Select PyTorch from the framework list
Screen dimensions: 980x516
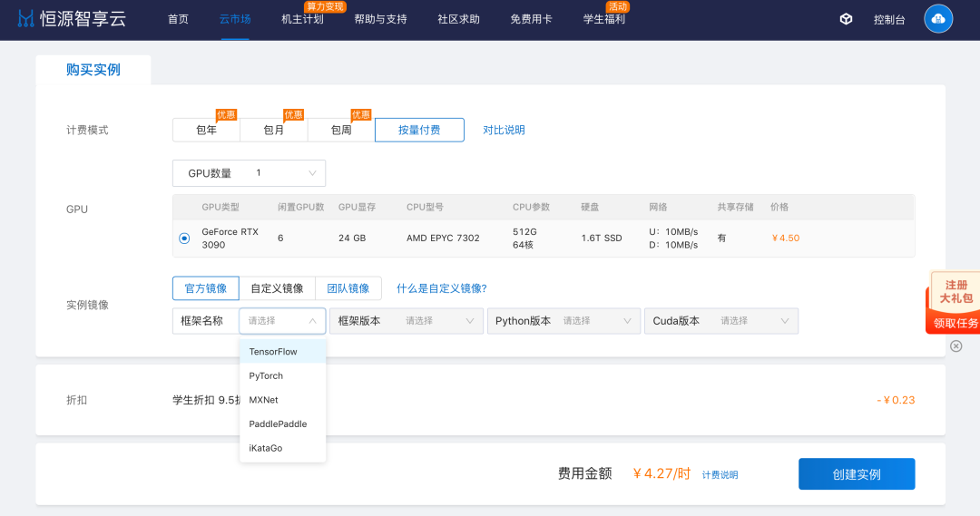tap(282, 375)
